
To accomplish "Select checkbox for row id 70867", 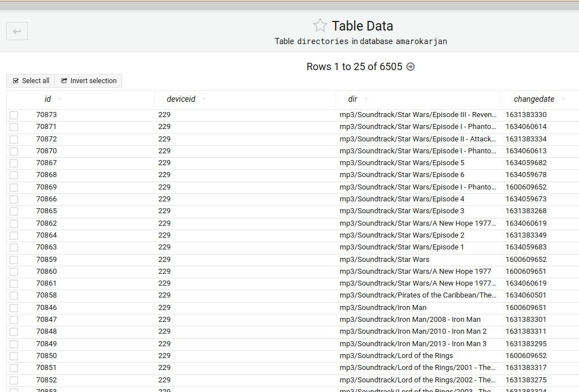I will [x=14, y=163].
